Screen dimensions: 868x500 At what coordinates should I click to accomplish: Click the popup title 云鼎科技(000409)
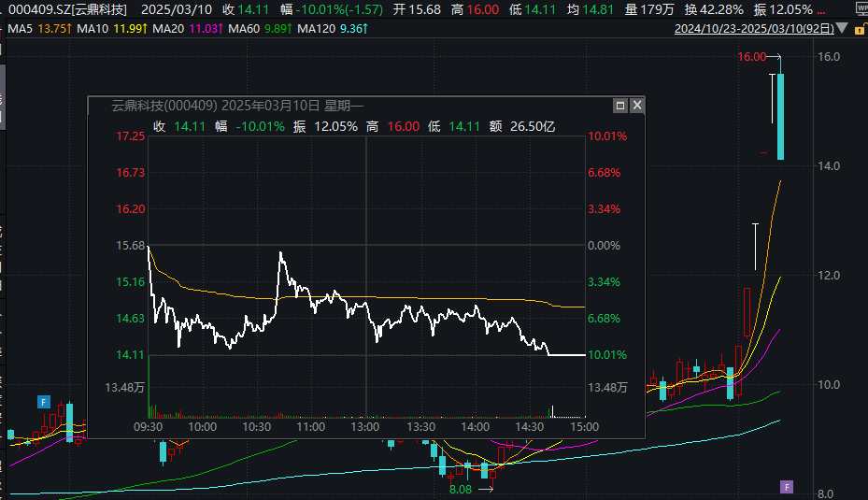pyautogui.click(x=164, y=106)
